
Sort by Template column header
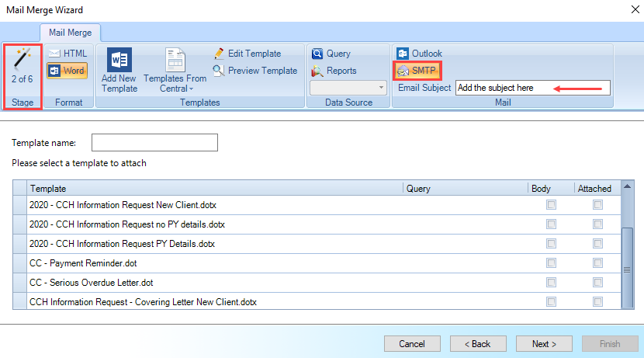point(215,188)
